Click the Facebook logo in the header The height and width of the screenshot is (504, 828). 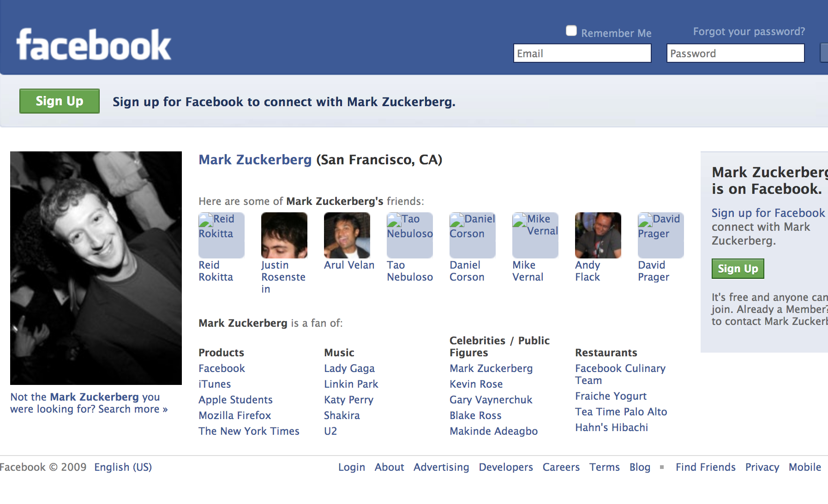tap(94, 45)
